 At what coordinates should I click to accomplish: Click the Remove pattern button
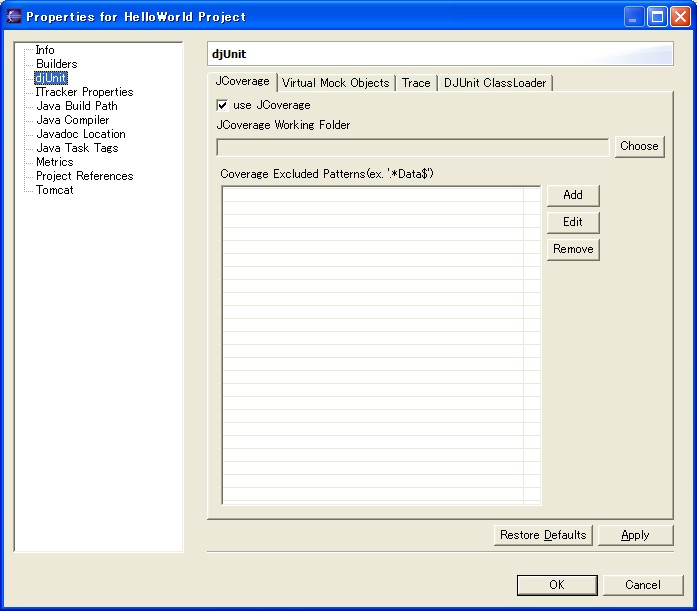coord(573,249)
